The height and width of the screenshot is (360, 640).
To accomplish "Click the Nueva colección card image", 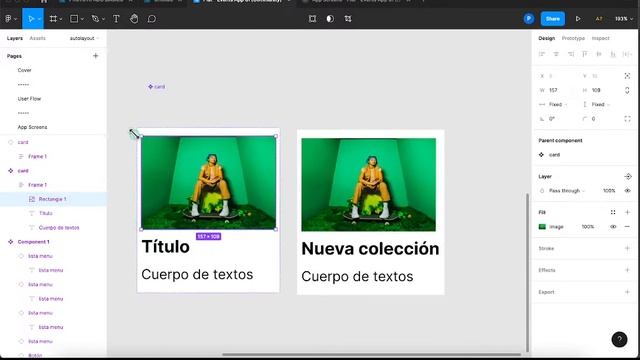I will tap(369, 184).
